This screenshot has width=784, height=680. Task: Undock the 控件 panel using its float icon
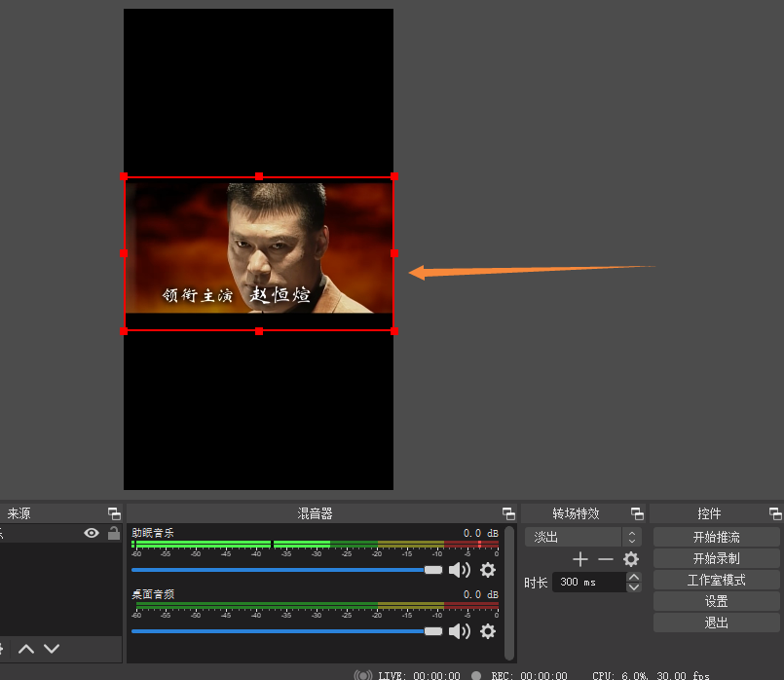(775, 513)
